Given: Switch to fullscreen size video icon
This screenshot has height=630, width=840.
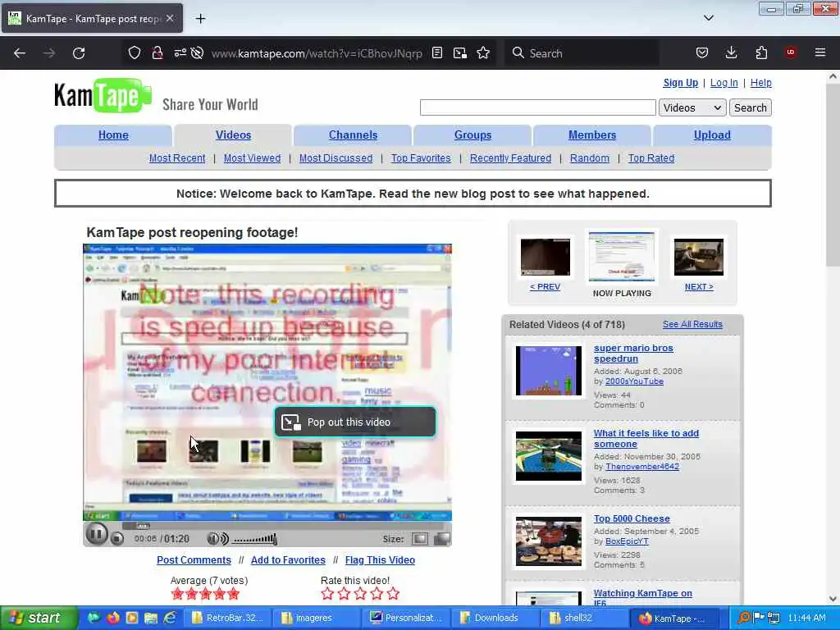Looking at the screenshot, I should click(442, 539).
